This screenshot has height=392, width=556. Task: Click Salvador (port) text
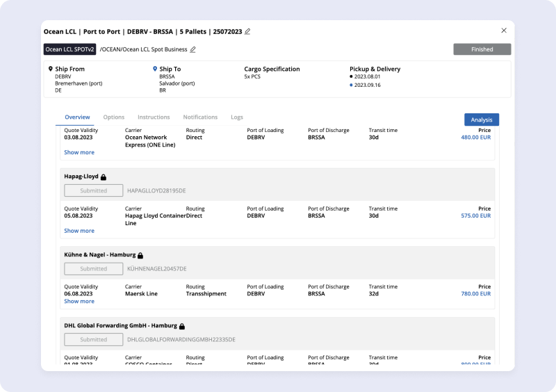click(x=177, y=83)
